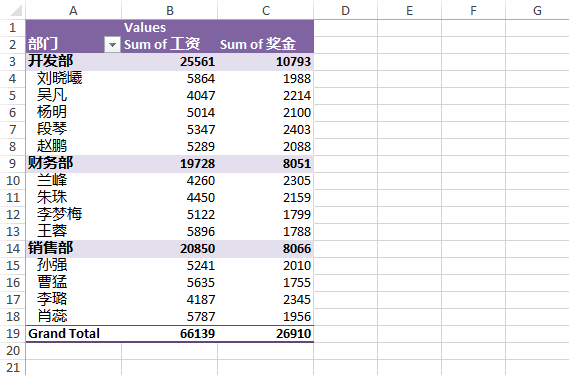Select the name cell 李璐

tap(52, 299)
